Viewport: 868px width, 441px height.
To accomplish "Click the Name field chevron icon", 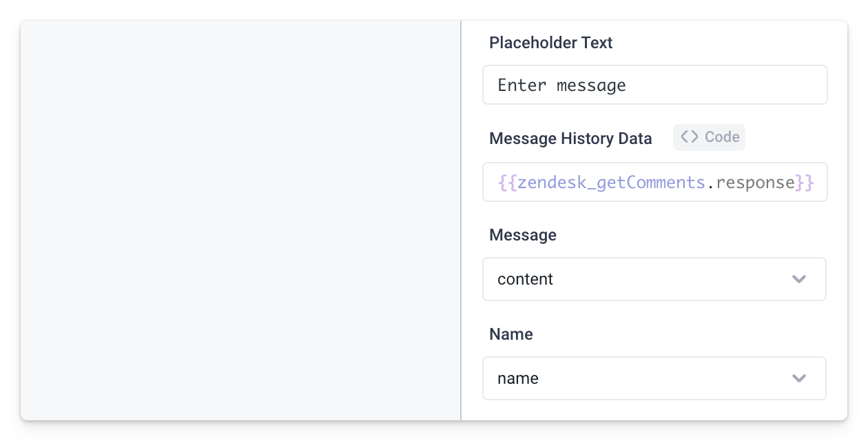I will pos(798,378).
